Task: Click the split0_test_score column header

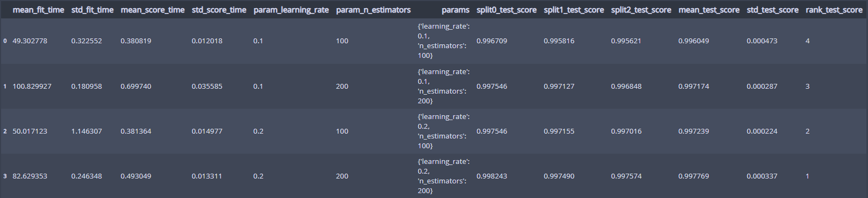Action: pyautogui.click(x=507, y=10)
